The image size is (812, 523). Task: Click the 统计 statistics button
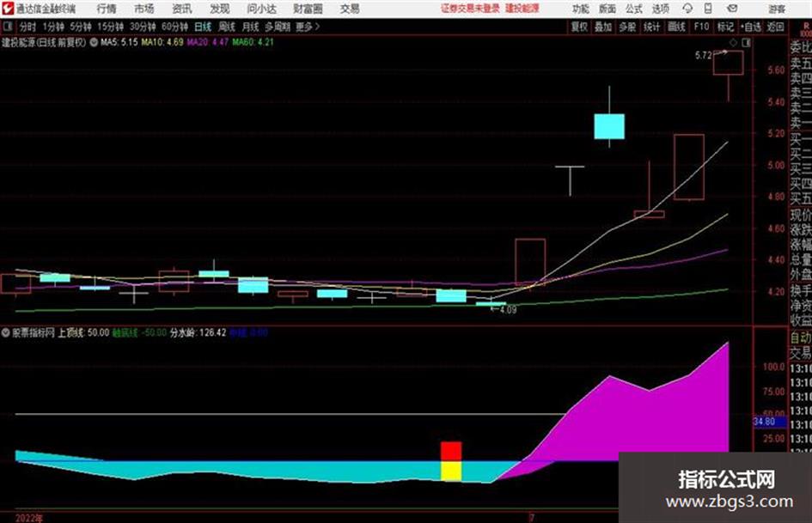(652, 27)
